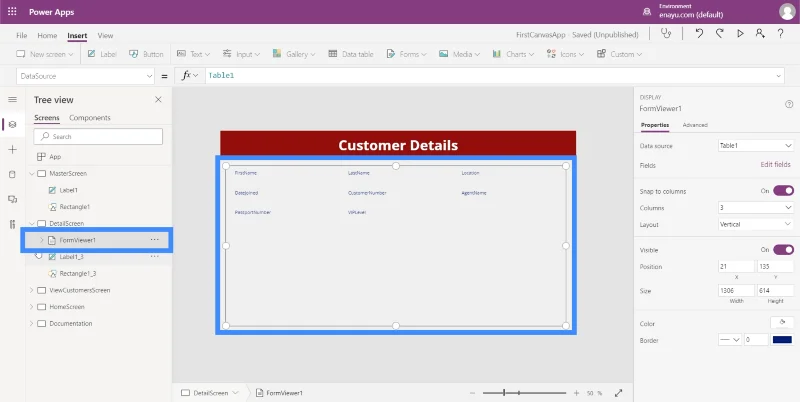Run the App checker stethoscope icon
Viewport: 800px width, 402px height.
(x=666, y=34)
